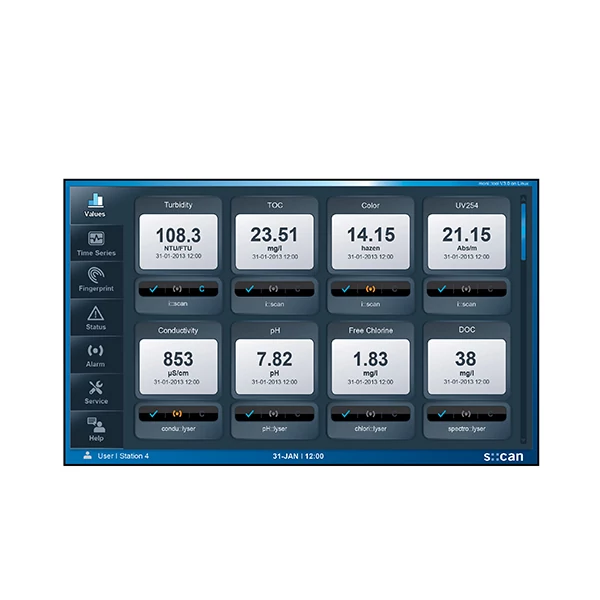The image size is (600, 600).
Task: Click the orange alarm indicator under Color
Action: point(370,288)
